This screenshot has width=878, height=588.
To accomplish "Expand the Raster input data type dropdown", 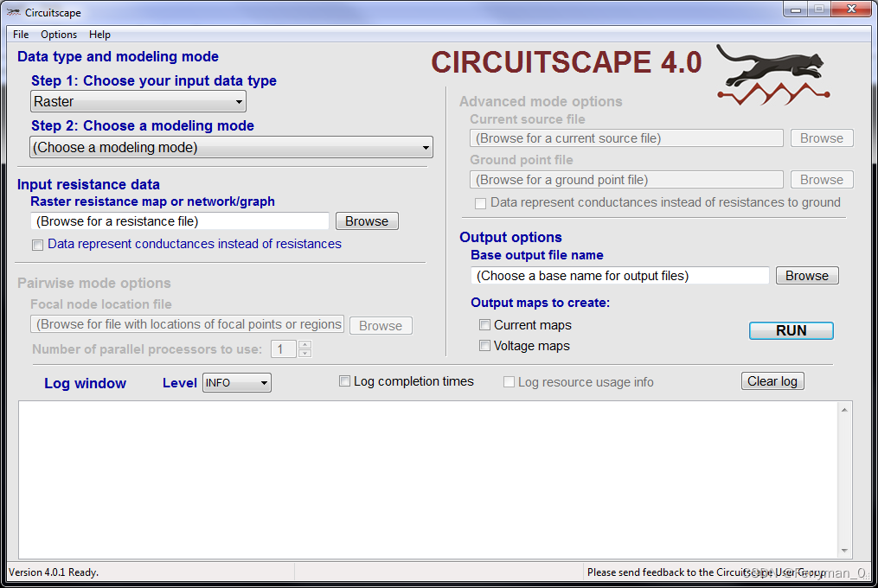I will pos(138,101).
